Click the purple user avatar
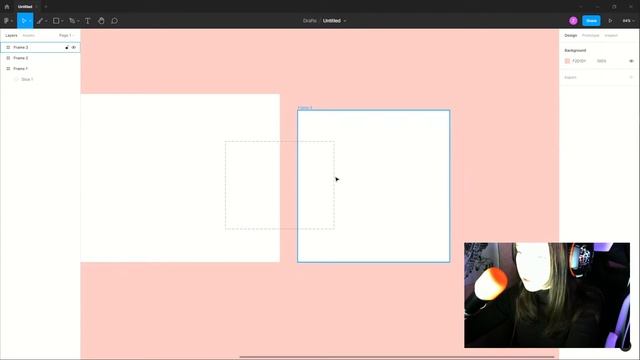640x360 pixels. coord(573,20)
